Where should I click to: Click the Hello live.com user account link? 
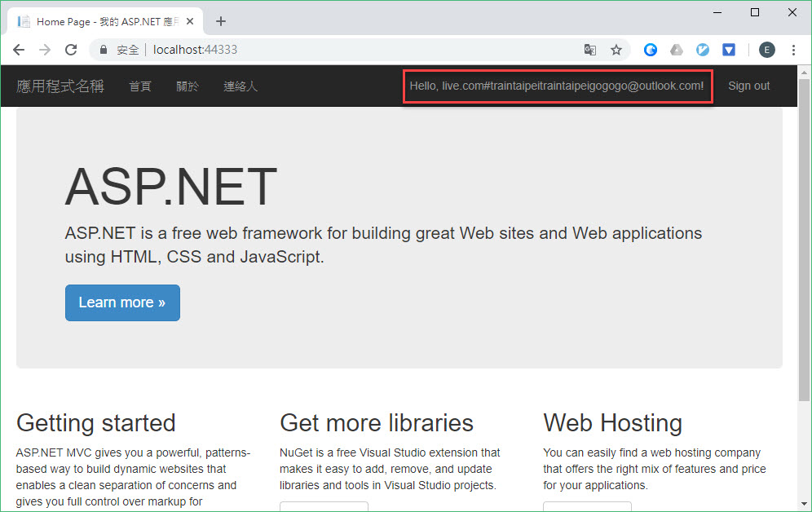coord(557,86)
